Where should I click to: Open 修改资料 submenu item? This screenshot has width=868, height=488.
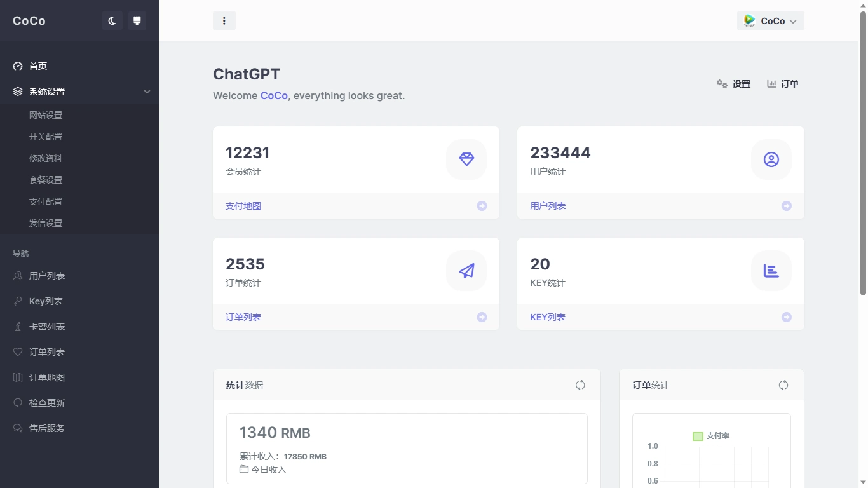coord(46,158)
